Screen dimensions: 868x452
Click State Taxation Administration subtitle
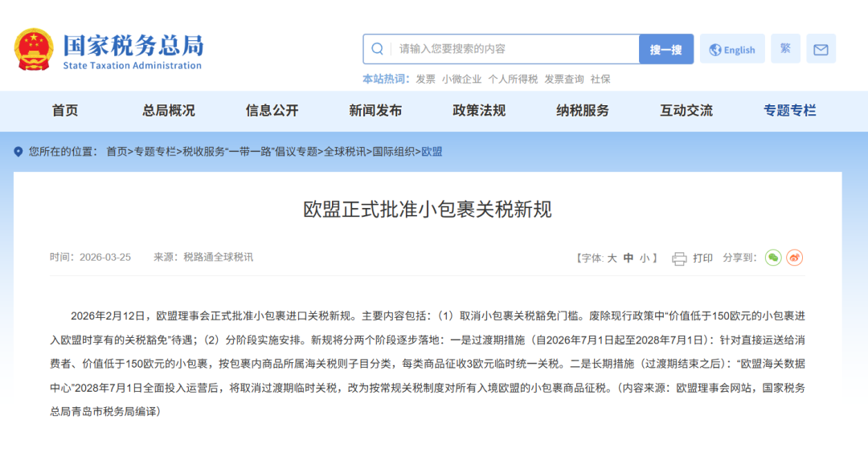pyautogui.click(x=133, y=65)
